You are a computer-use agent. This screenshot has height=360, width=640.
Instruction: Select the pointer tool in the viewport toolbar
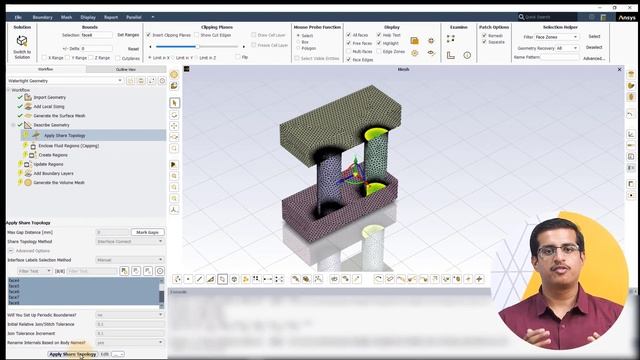[x=174, y=103]
